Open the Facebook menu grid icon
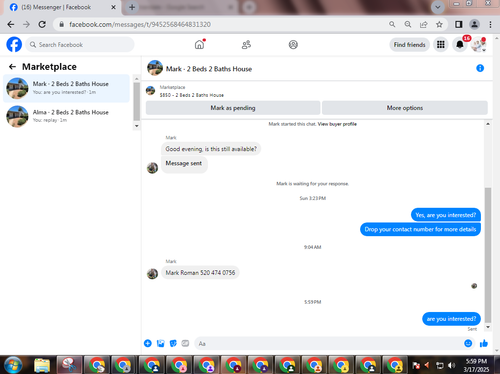The image size is (500, 374). tap(441, 44)
